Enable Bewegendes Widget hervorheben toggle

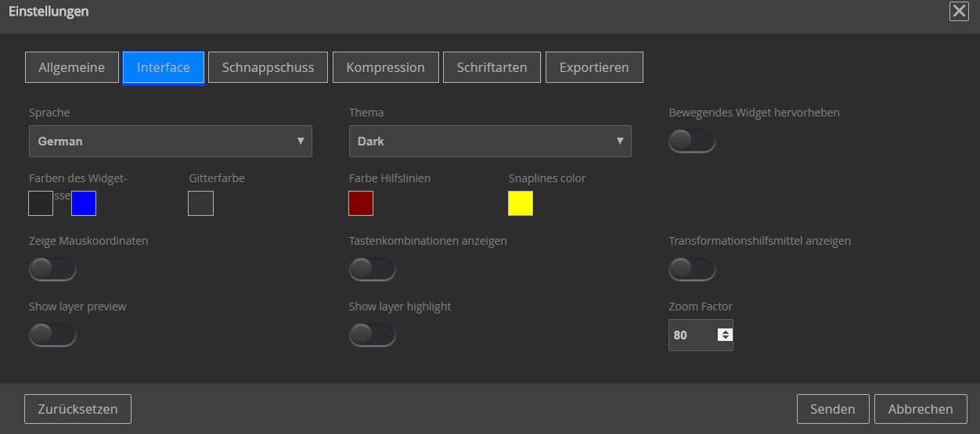coord(692,141)
